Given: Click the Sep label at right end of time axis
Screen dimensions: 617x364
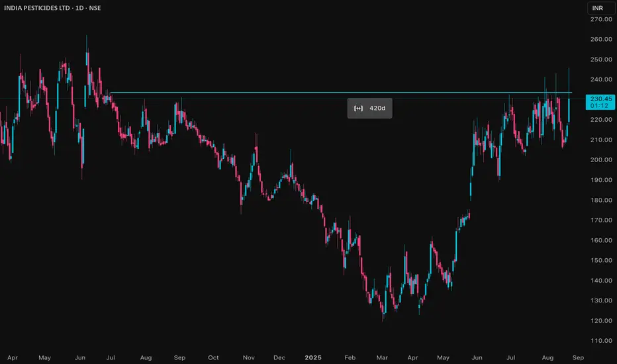Looking at the screenshot, I should pyautogui.click(x=578, y=357).
